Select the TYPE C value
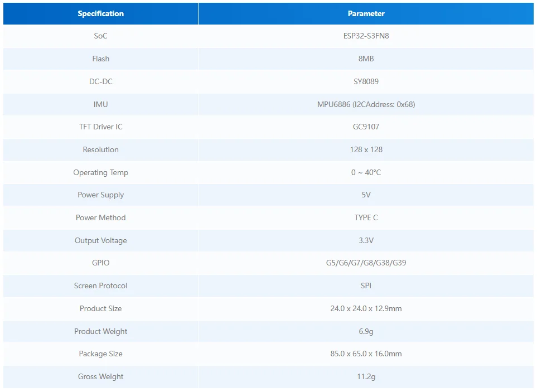Screen dimensions: 537x392 [366, 217]
